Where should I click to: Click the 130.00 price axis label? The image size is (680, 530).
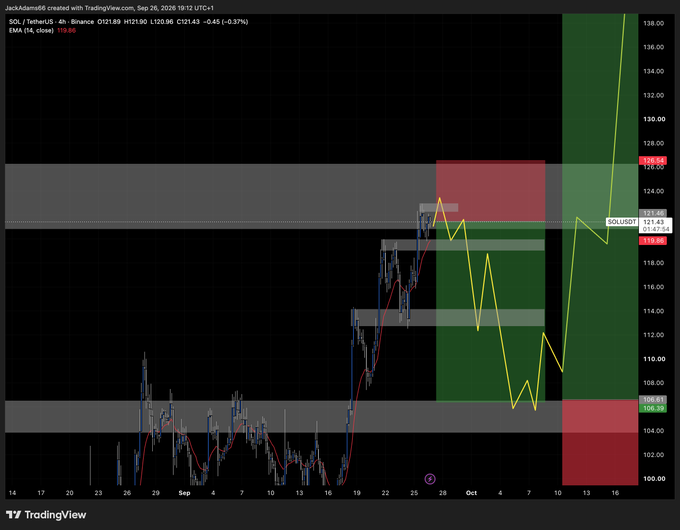(x=654, y=119)
